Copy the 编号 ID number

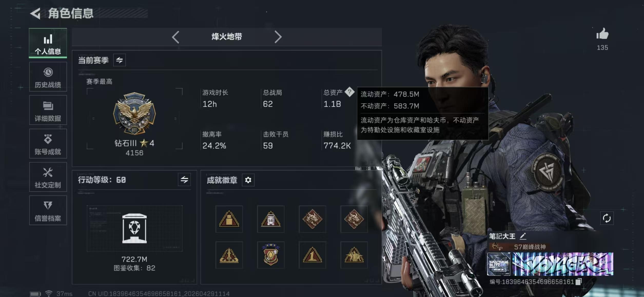coord(578,282)
